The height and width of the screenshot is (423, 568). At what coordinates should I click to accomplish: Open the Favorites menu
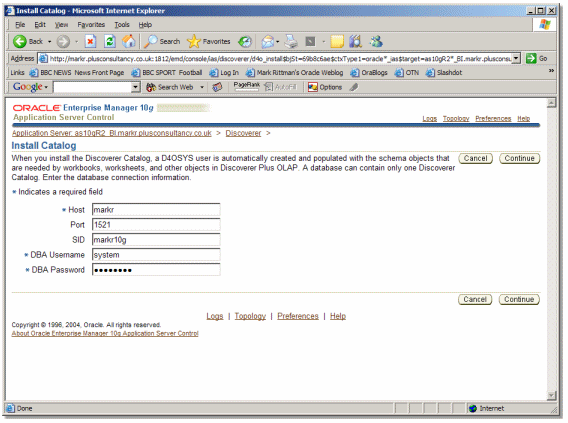(x=91, y=25)
